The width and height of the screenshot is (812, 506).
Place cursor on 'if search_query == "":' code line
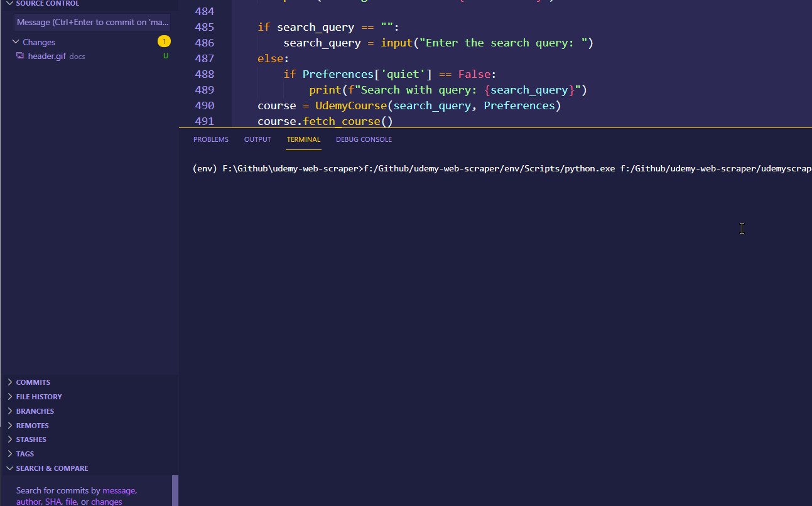[x=328, y=27]
